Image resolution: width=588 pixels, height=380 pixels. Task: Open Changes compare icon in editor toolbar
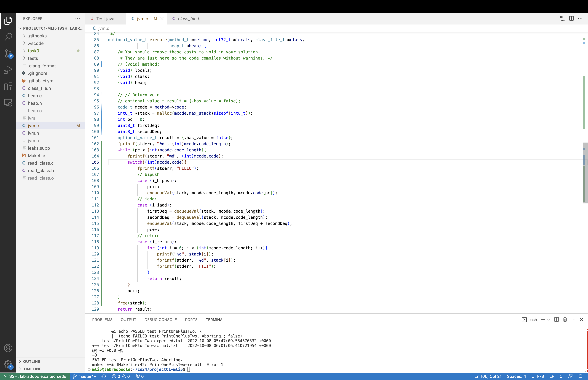562,19
